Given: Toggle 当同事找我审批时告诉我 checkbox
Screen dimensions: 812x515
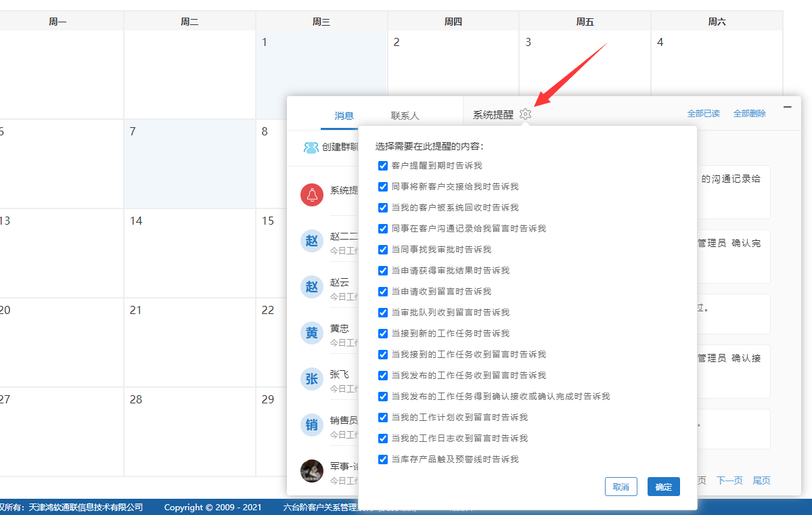Looking at the screenshot, I should pos(383,250).
